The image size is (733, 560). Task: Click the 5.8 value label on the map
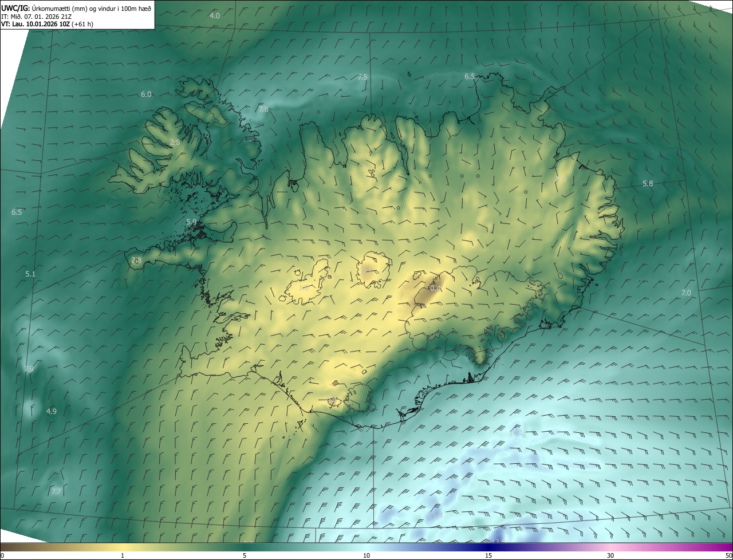click(648, 184)
